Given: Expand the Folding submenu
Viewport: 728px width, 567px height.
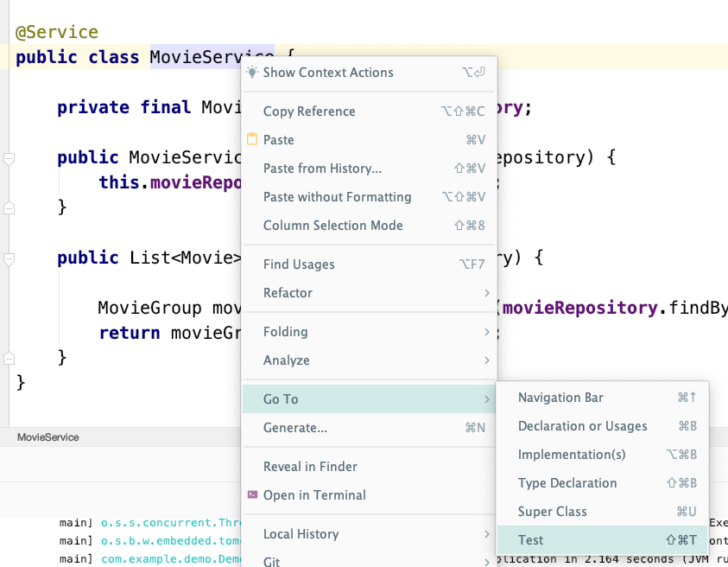Looking at the screenshot, I should pos(370,332).
